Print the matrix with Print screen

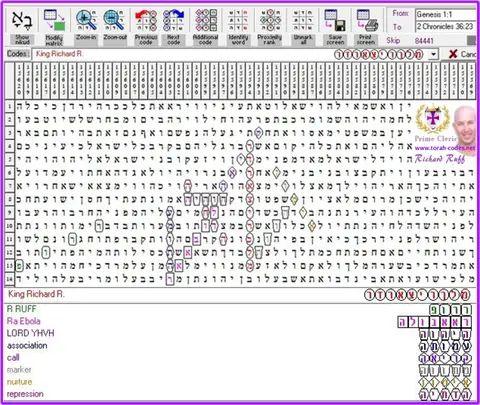point(366,27)
